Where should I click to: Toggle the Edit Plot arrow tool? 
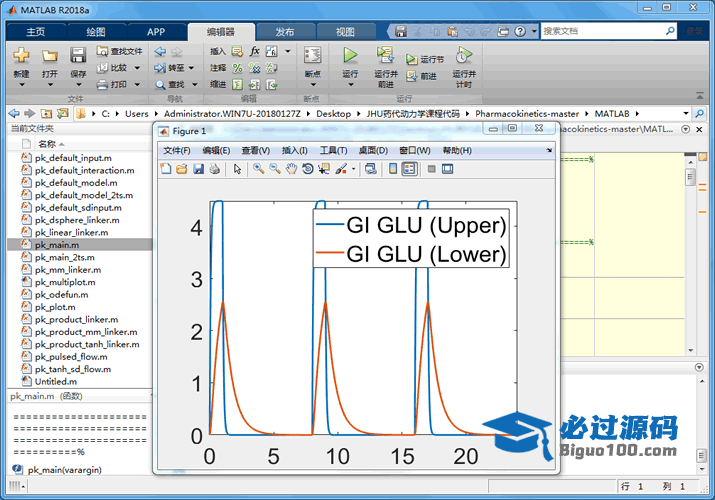[x=238, y=169]
